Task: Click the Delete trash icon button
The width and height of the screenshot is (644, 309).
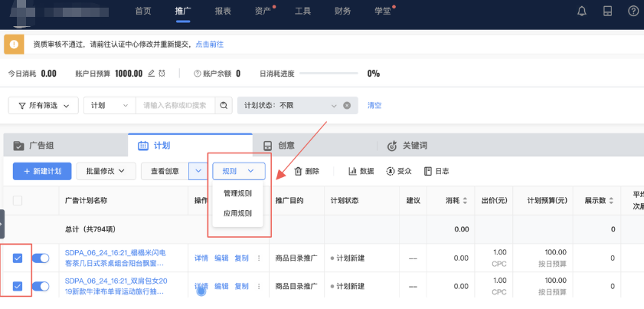Action: point(307,171)
